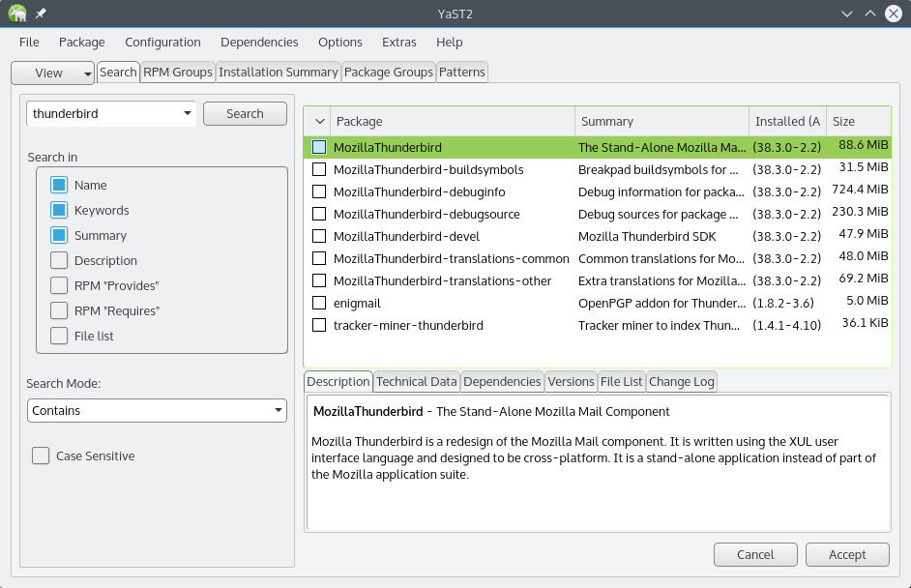Click status box for tracker-miner-thunderbird
911x588 pixels.
tap(319, 325)
